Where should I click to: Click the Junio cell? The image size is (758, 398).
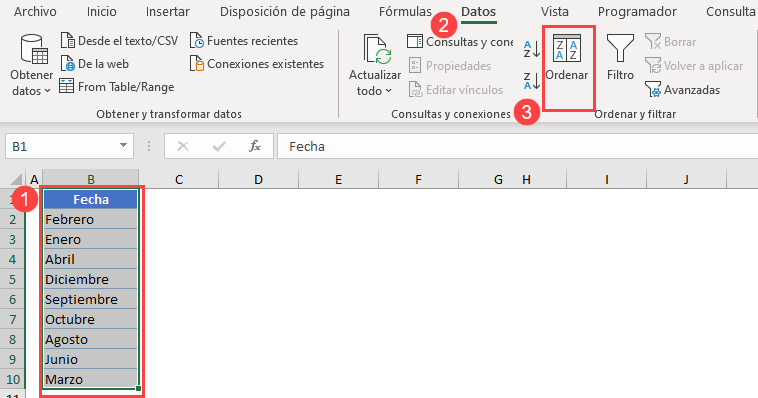90,359
